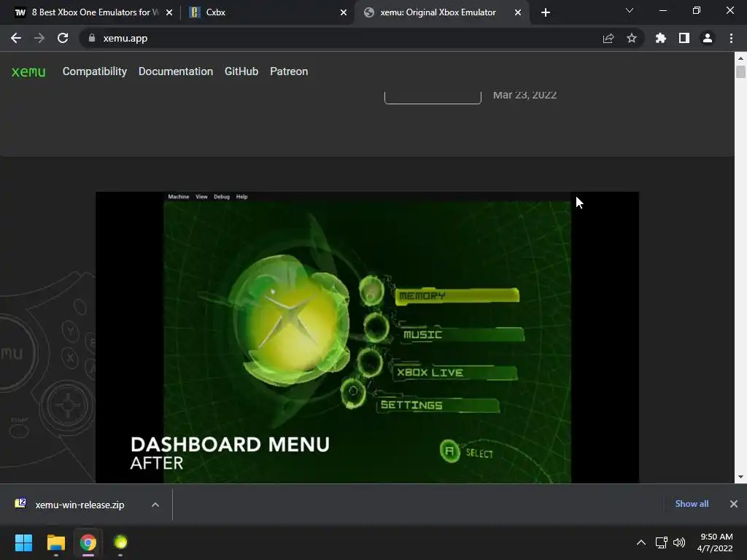The height and width of the screenshot is (560, 747).
Task: Open File Explorer from taskbar
Action: (x=55, y=542)
